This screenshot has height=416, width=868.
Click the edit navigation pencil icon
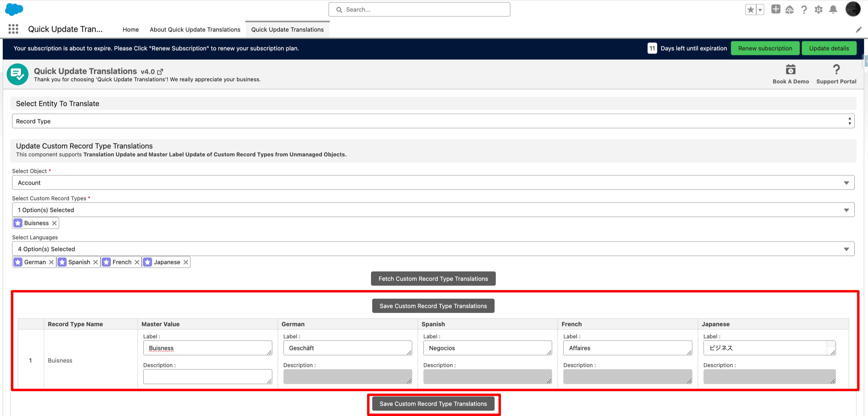click(x=858, y=30)
